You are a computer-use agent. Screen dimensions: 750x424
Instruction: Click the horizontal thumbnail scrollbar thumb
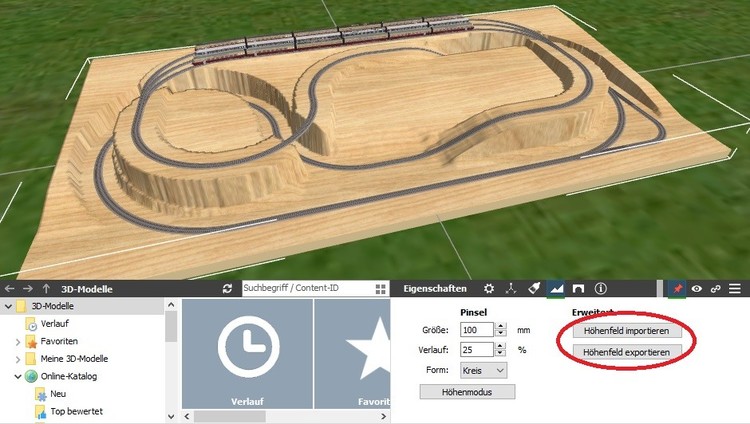click(x=230, y=416)
